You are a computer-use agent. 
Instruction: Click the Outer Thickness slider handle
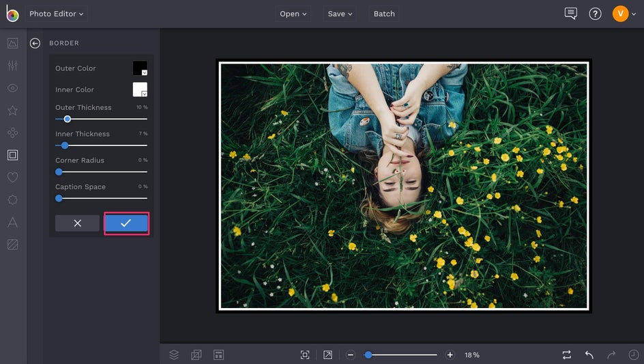(67, 119)
